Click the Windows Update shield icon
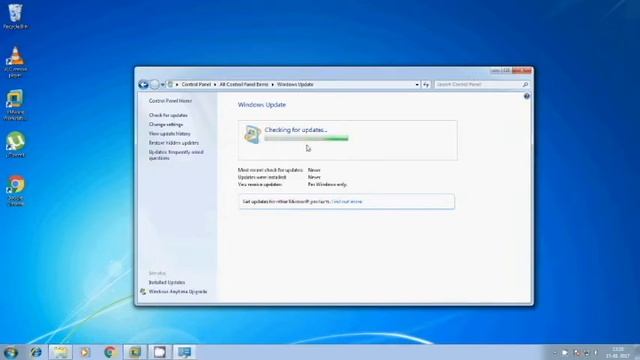This screenshot has height=360, width=640. pos(252,135)
